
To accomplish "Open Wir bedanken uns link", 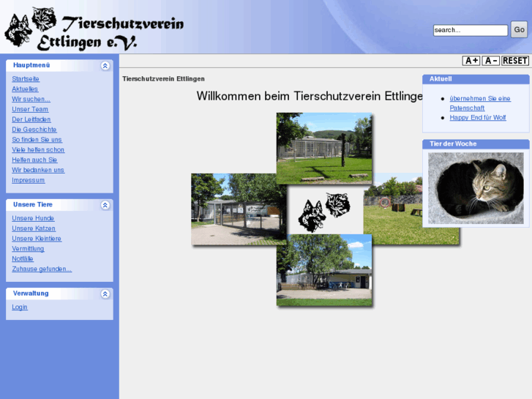I will click(x=38, y=170).
